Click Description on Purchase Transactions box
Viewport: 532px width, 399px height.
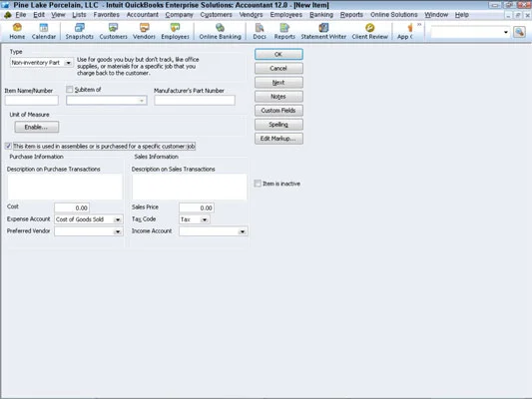pyautogui.click(x=65, y=187)
